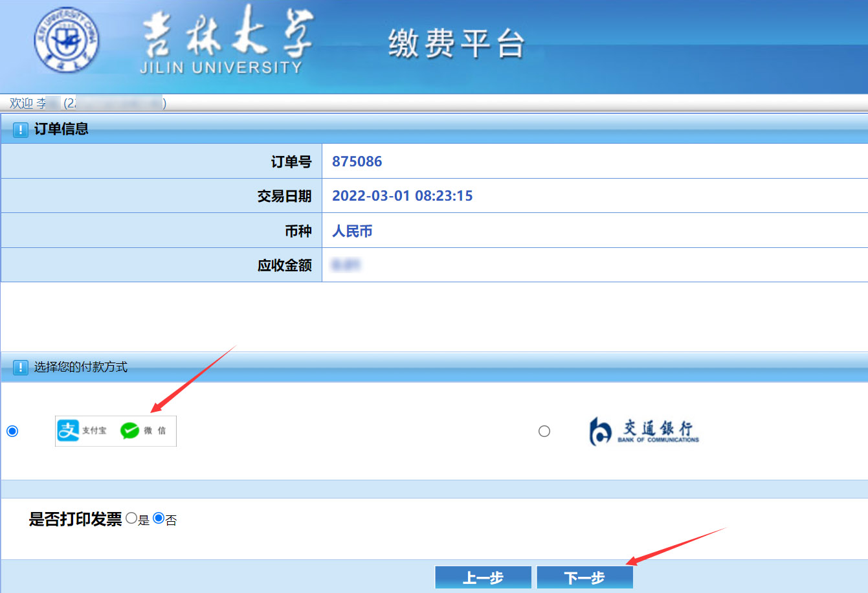
Task: Click the exclamation icon beside 选择您的付款方式
Action: click(21, 368)
